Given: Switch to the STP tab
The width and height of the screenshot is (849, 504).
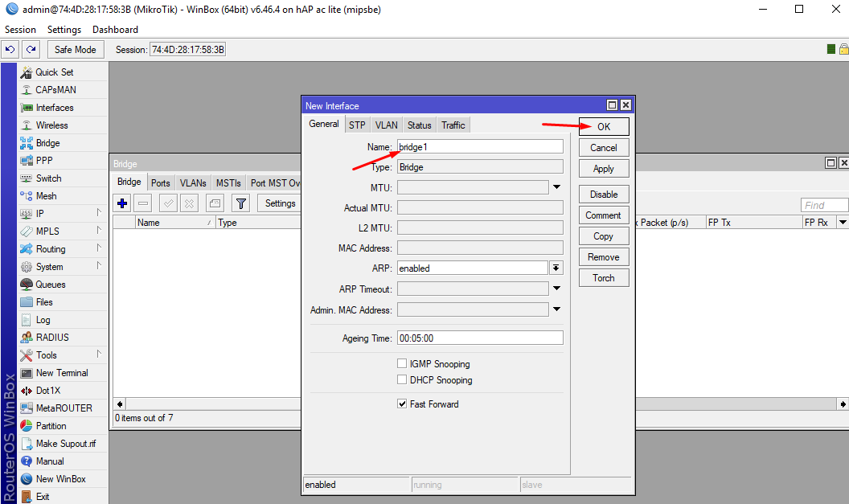Looking at the screenshot, I should (x=357, y=125).
